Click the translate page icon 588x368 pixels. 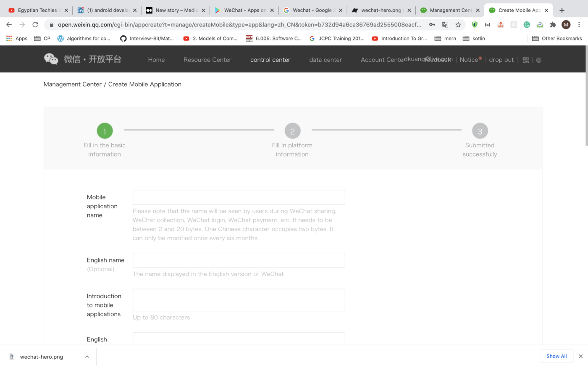[445, 25]
